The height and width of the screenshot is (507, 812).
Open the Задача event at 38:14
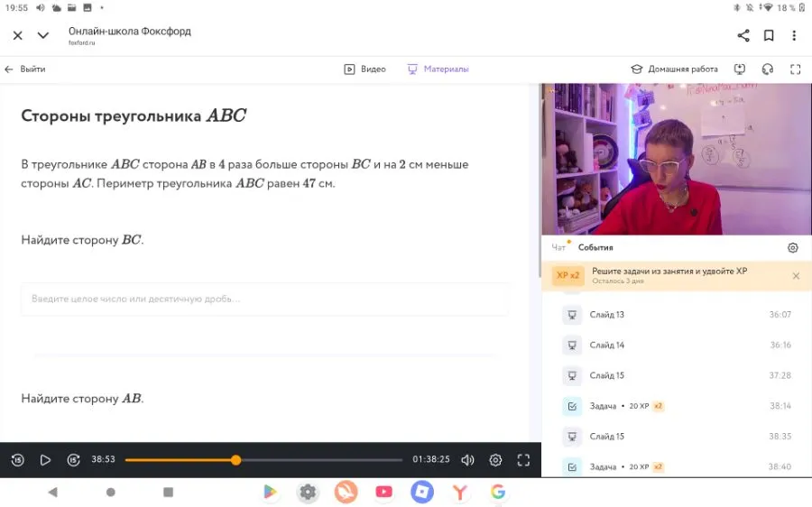(x=677, y=406)
